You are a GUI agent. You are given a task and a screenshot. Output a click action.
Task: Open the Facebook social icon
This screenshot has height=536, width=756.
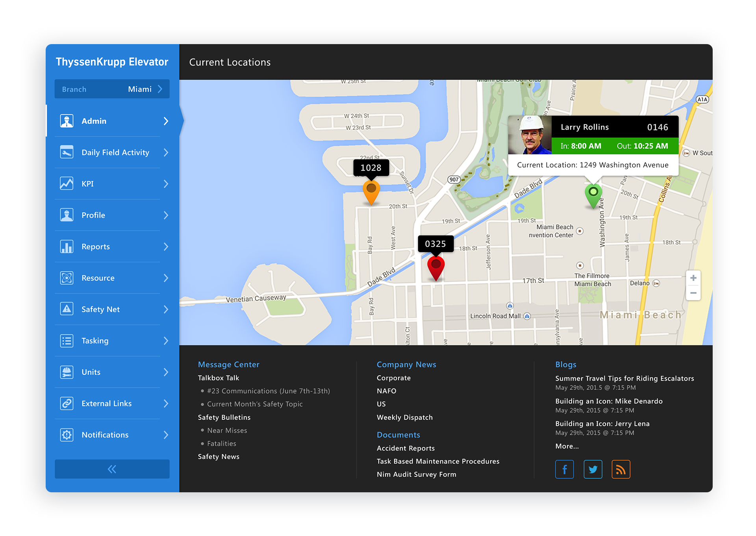point(564,469)
